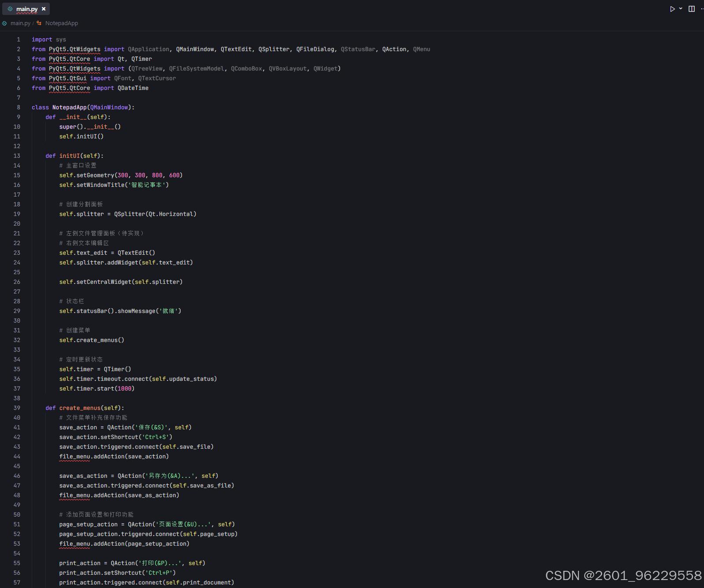
Task: Click the comment '# 创建分割面板'
Action: point(81,205)
